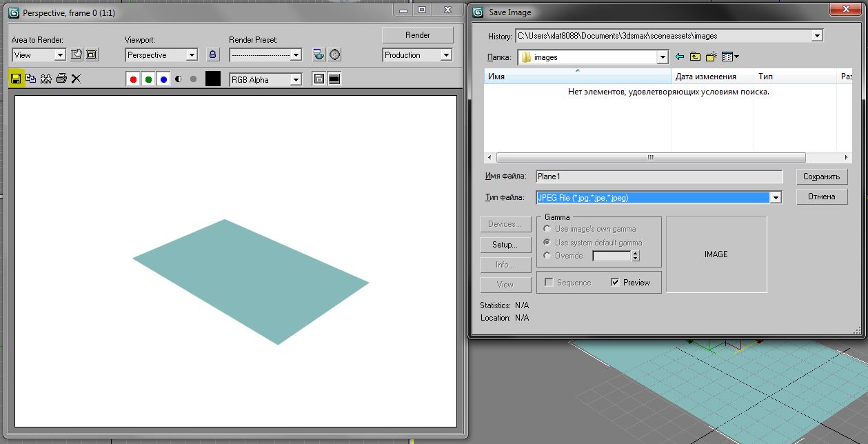Toggle the red channel button
This screenshot has height=444, width=868.
[x=133, y=79]
